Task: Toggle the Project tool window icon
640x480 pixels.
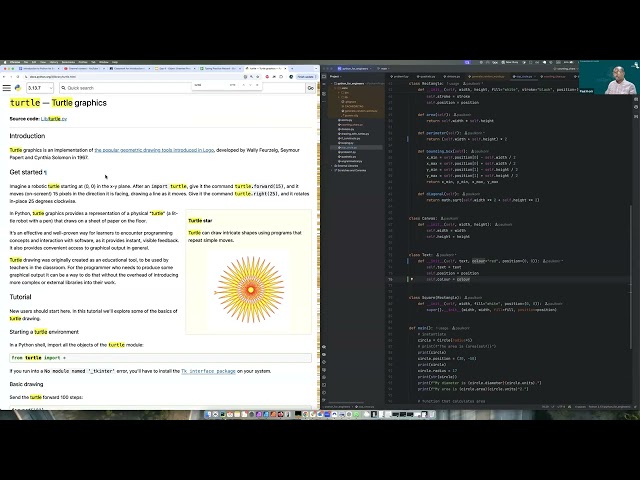Action: coord(324,76)
